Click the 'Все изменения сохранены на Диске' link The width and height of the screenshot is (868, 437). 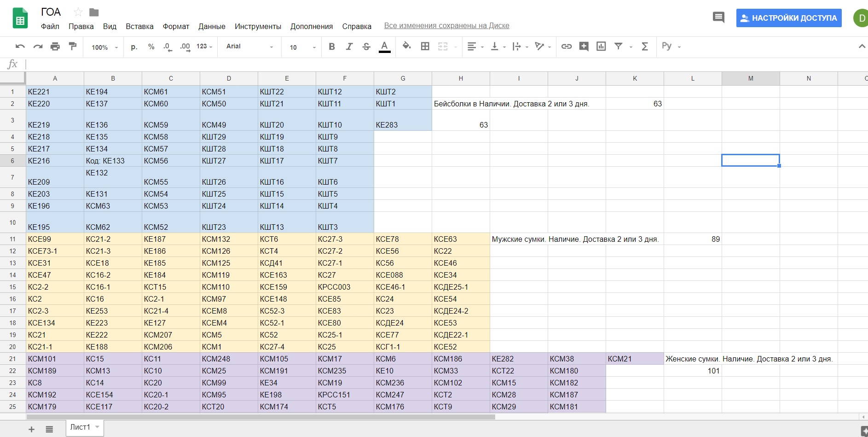pos(446,26)
